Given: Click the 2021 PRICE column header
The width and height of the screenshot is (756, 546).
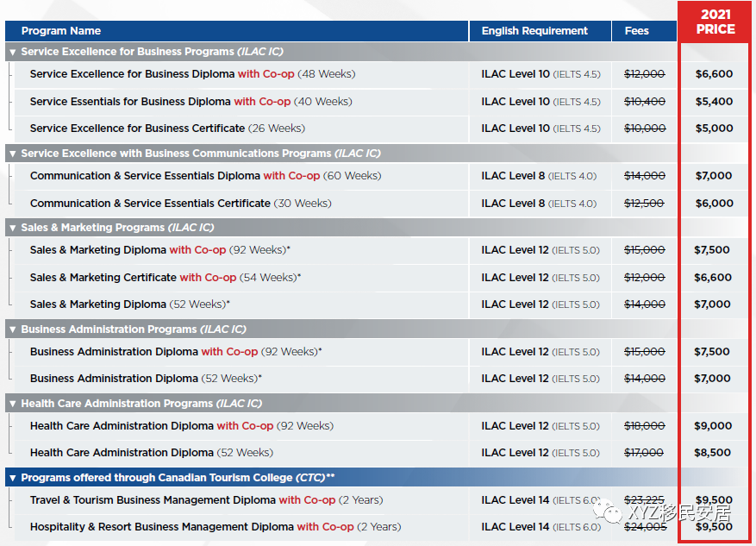Looking at the screenshot, I should click(715, 22).
